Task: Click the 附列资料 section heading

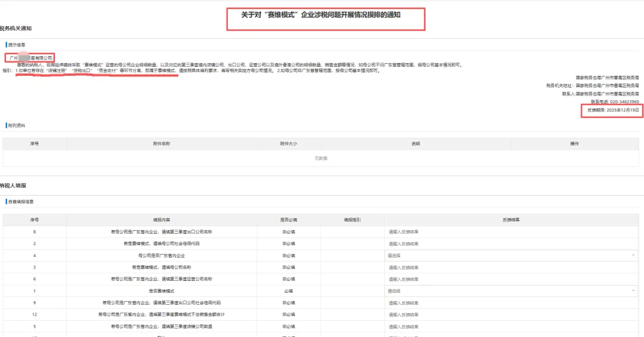Action: point(17,125)
